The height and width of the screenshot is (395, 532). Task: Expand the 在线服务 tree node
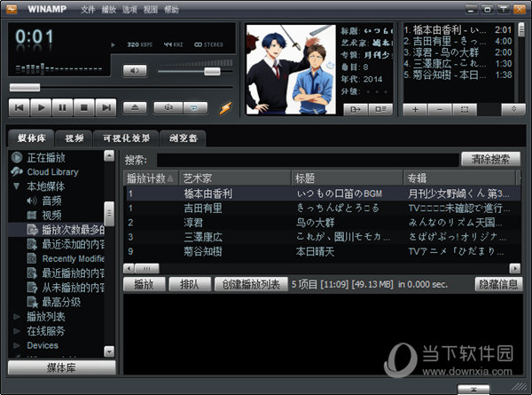[16, 331]
